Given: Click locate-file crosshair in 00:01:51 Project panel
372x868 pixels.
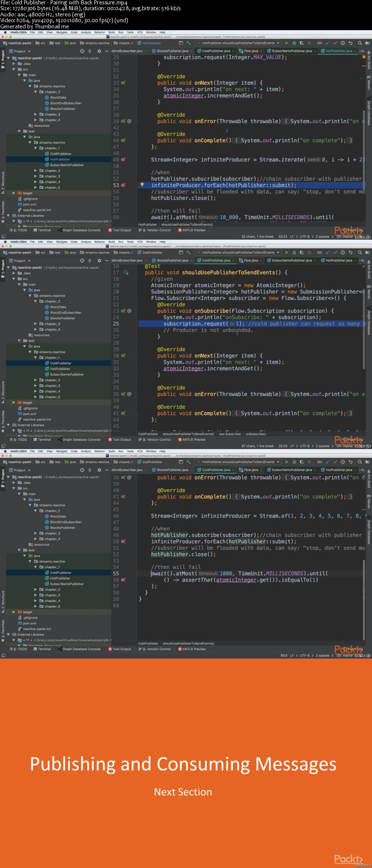Looking at the screenshot, I should 82,261.
